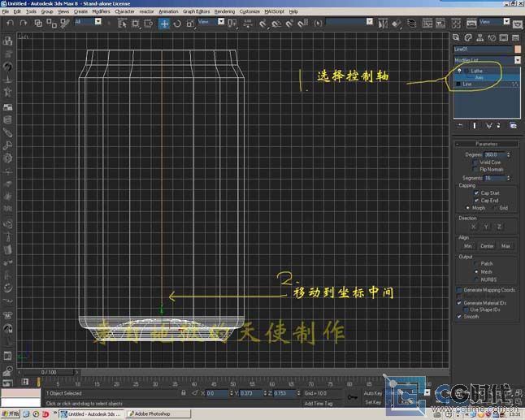
Task: Click Pin Stack icon below modifier stack
Action: 460,125
